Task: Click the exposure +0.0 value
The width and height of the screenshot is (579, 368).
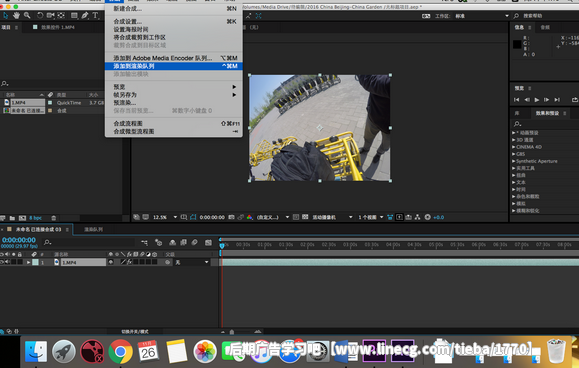Action: 439,217
